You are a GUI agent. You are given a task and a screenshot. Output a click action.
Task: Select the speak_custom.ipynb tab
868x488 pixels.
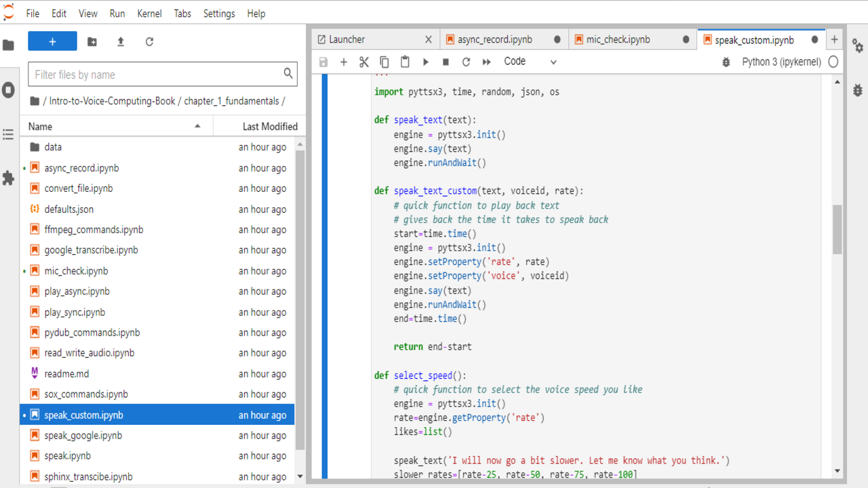click(x=761, y=39)
